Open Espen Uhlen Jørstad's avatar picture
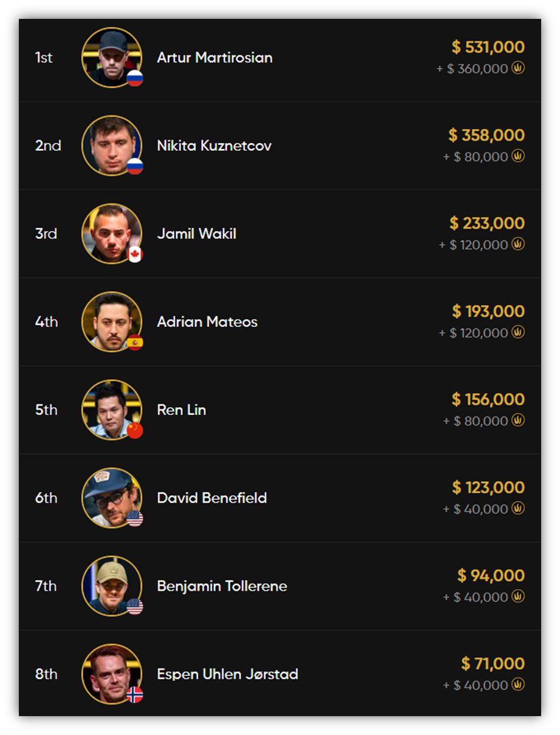The image size is (560, 735). point(112,674)
